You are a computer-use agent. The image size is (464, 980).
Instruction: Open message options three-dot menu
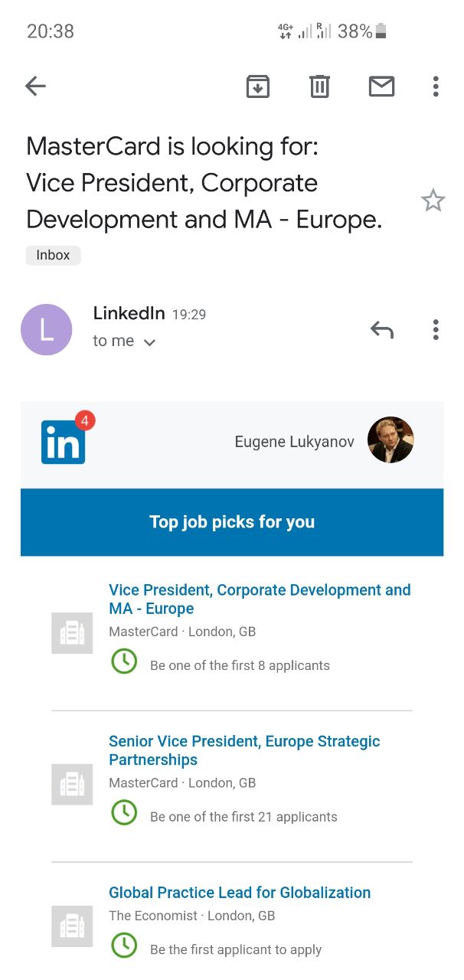[x=436, y=330]
